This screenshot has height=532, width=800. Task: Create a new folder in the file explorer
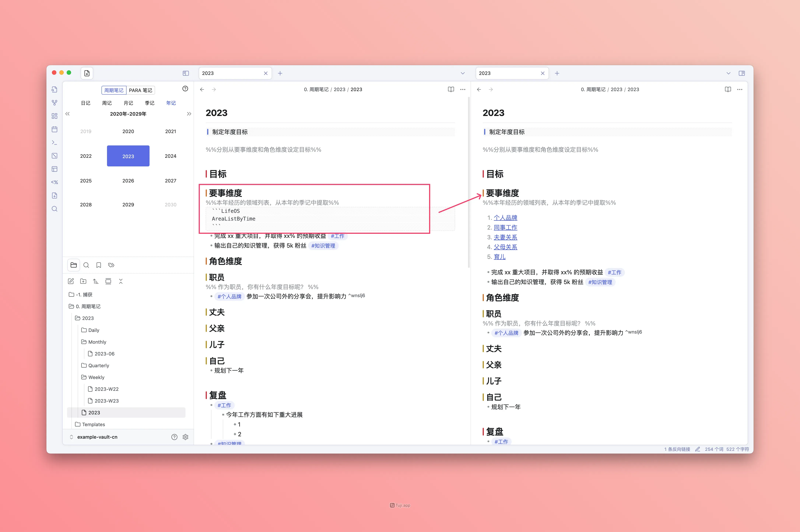pyautogui.click(x=83, y=281)
